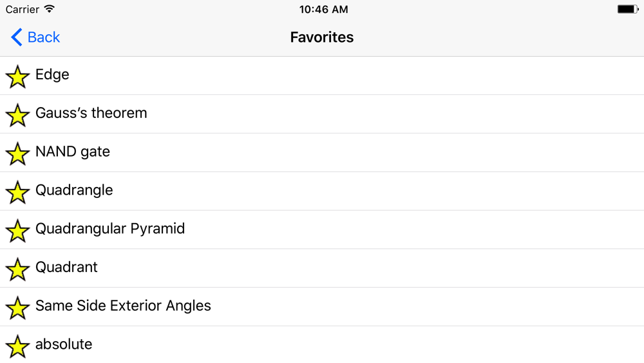Screen dimensions: 644x363
Task: Select the absolute entry
Action: click(322, 344)
